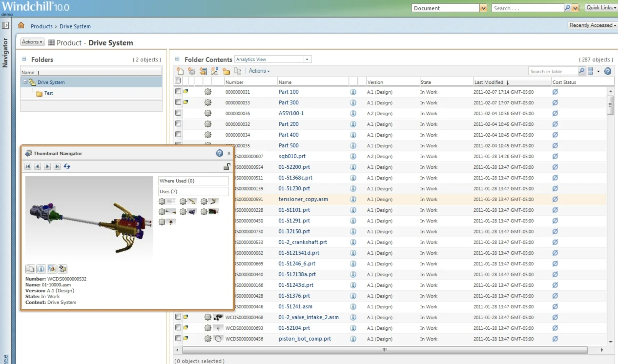The height and width of the screenshot is (364, 618).
Task: Click the information icon next to Part 100
Action: pyautogui.click(x=353, y=92)
